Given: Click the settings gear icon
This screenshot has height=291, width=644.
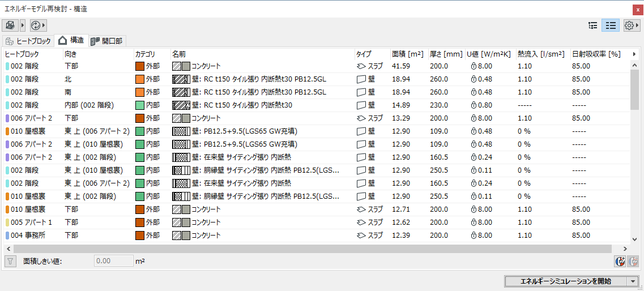Looking at the screenshot, I should (629, 25).
